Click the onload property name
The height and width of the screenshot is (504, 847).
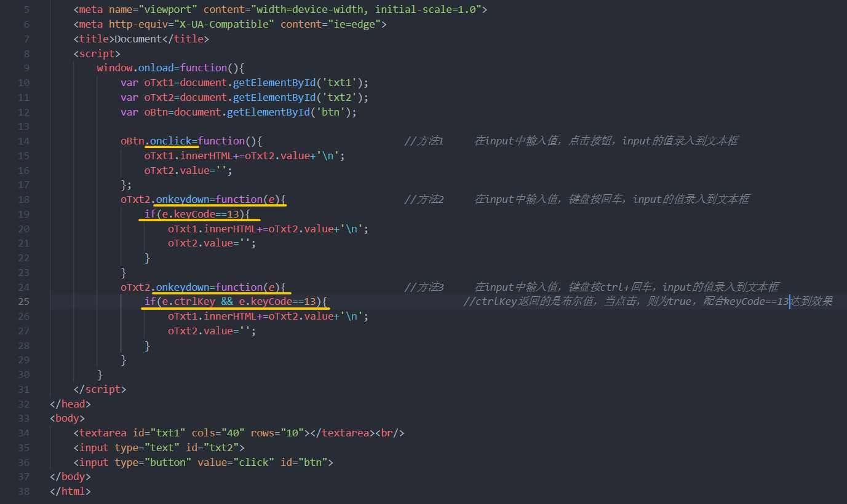tap(156, 68)
